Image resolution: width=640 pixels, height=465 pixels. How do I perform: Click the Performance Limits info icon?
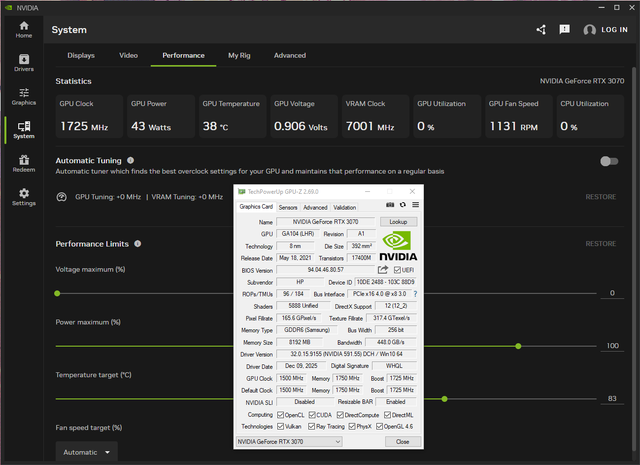138,244
